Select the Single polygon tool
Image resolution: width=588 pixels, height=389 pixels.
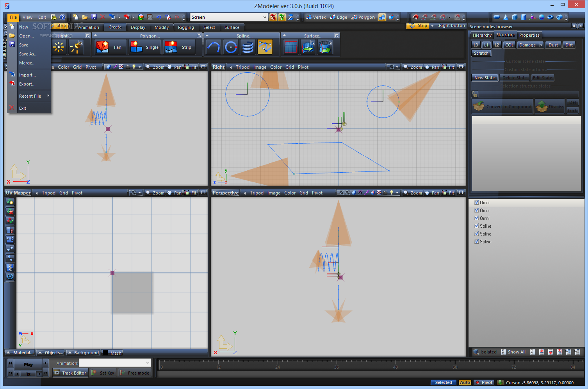pyautogui.click(x=144, y=47)
